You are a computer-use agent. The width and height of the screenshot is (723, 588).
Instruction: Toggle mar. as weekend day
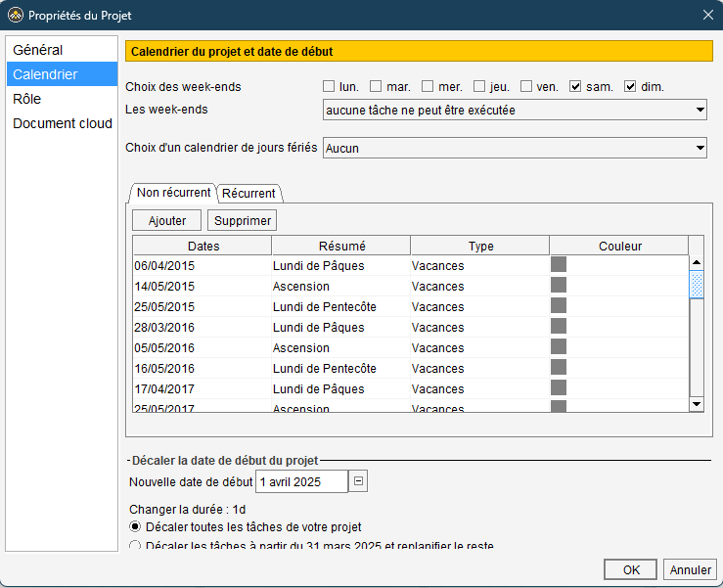(376, 86)
